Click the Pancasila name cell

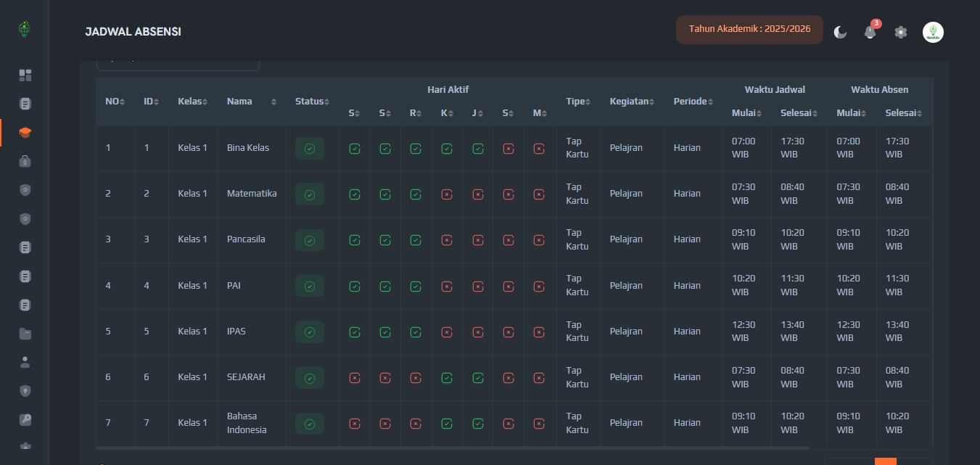252,239
